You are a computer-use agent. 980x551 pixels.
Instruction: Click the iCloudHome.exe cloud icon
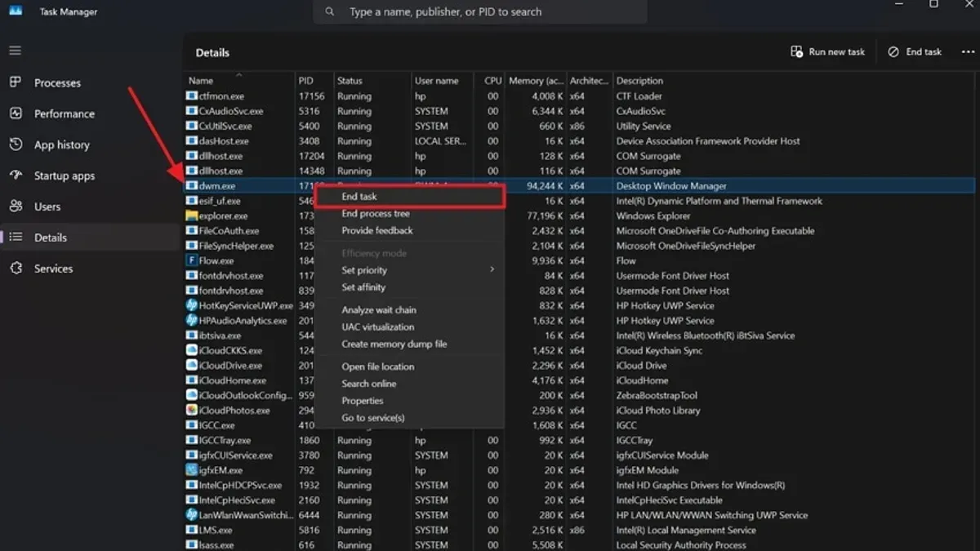(192, 380)
